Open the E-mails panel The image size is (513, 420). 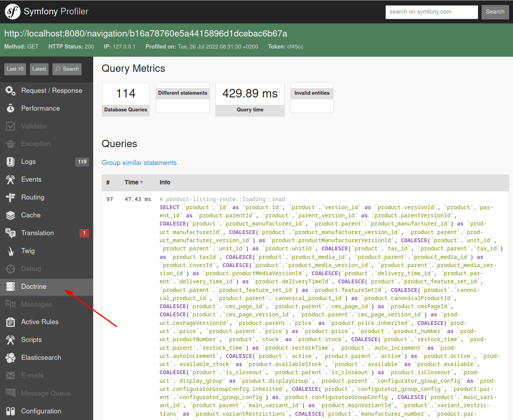click(32, 375)
